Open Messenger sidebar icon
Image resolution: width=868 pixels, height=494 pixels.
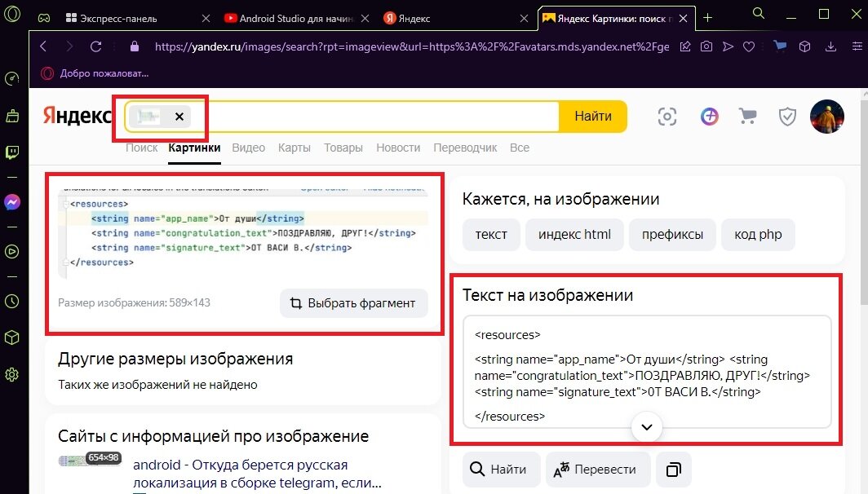pyautogui.click(x=12, y=202)
